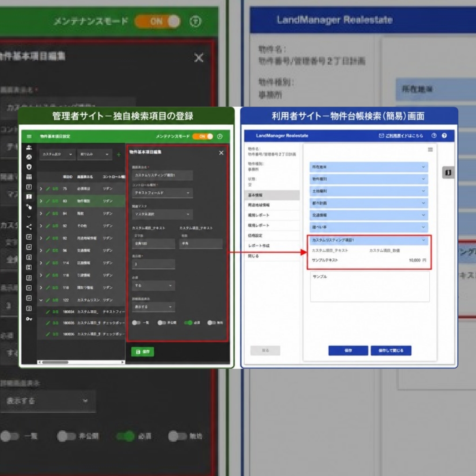Open the 絞り込み dropdown beside カスタム区分
Screen dimensions: 476x476
pyautogui.click(x=94, y=155)
